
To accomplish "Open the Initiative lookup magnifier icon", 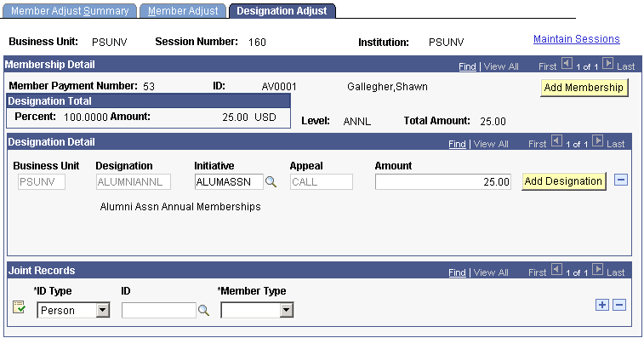I will tap(271, 181).
